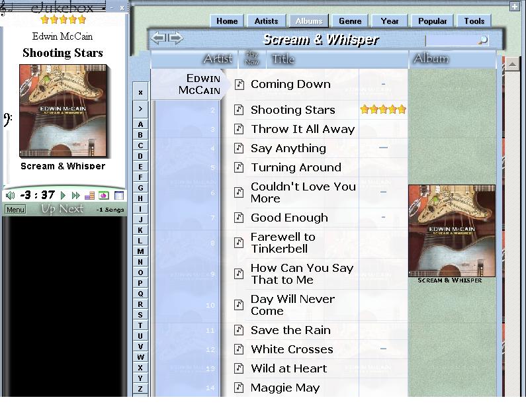The width and height of the screenshot is (526, 420).
Task: Click note icon beside Day Will Never Come
Action: (239, 305)
